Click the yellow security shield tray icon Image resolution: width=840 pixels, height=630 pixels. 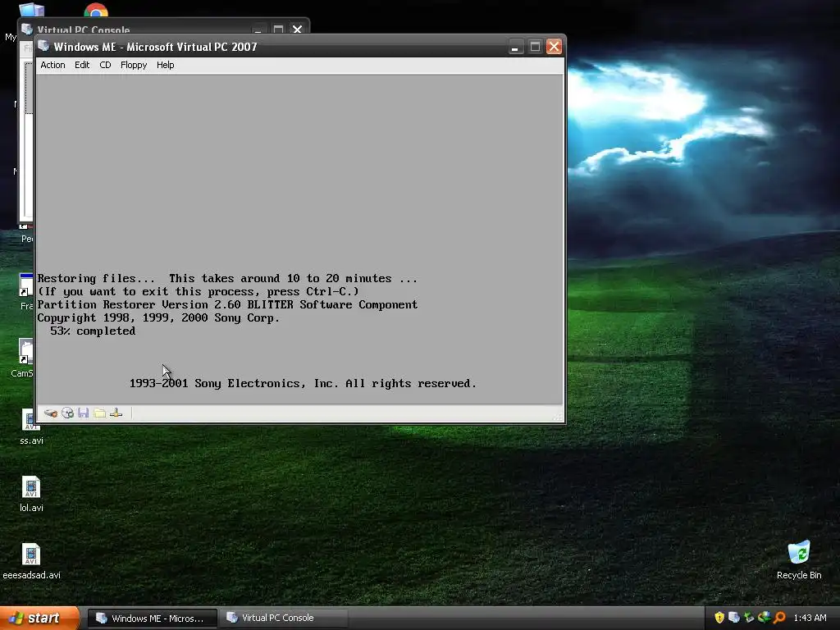point(719,618)
